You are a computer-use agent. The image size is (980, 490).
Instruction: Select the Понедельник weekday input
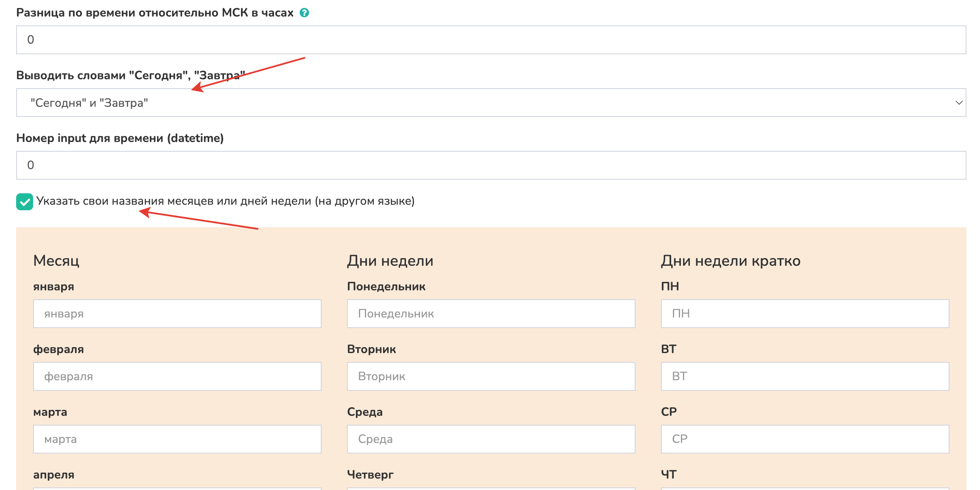tap(491, 314)
